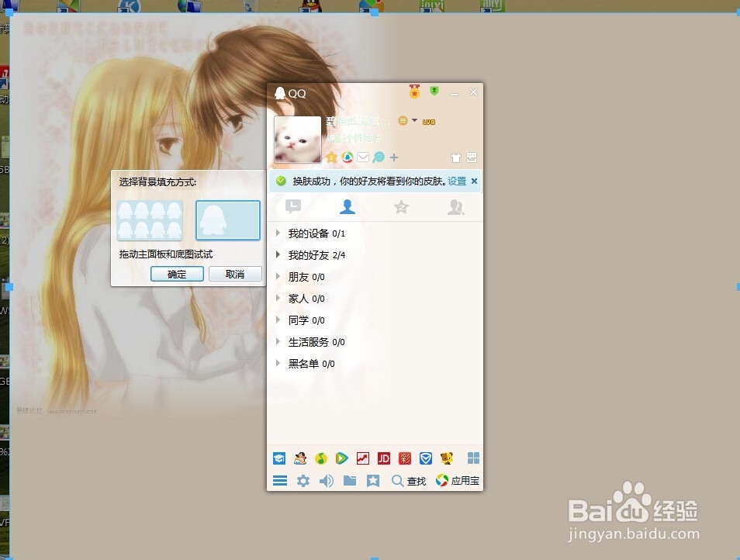Open QZone yellow star icon under profile
Screen dimensions: 740x560
pos(331,157)
